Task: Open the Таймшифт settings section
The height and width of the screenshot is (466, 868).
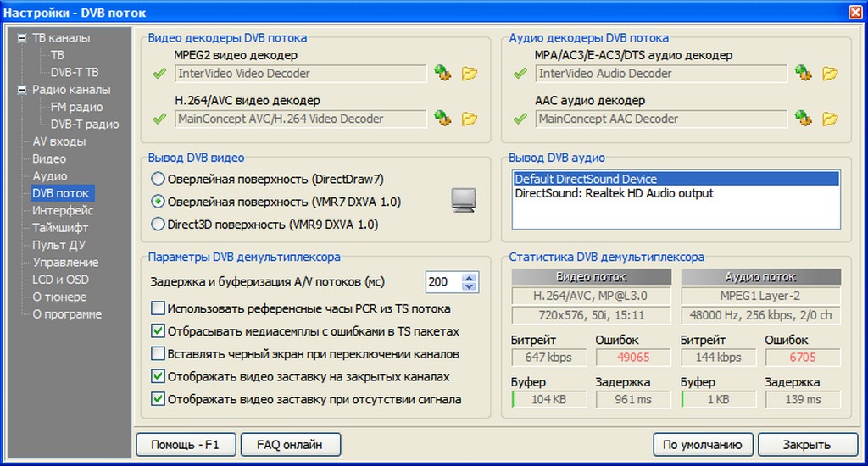Action: tap(60, 228)
